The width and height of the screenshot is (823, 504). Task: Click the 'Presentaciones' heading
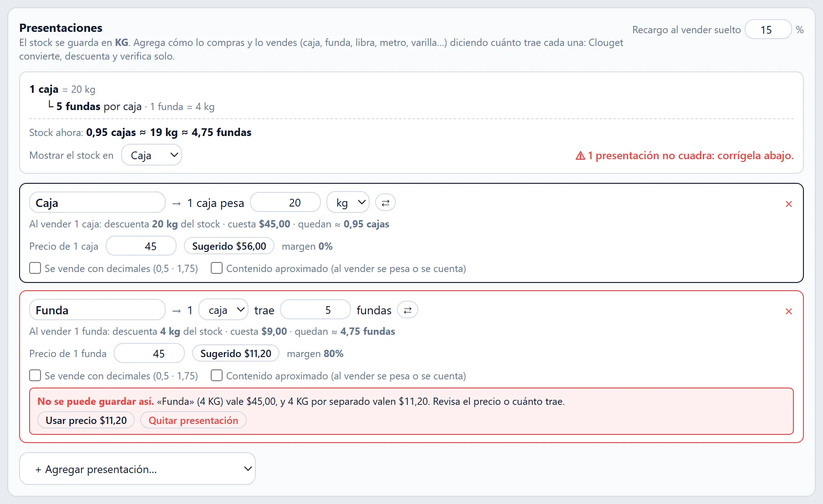(61, 28)
